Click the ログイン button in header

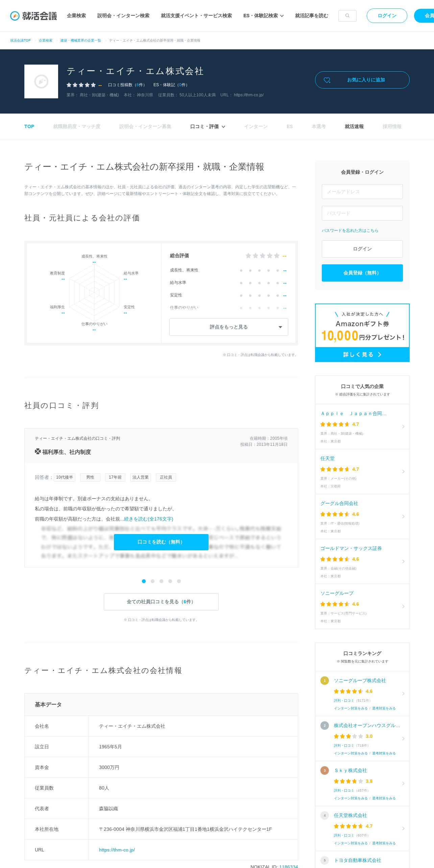click(x=387, y=16)
